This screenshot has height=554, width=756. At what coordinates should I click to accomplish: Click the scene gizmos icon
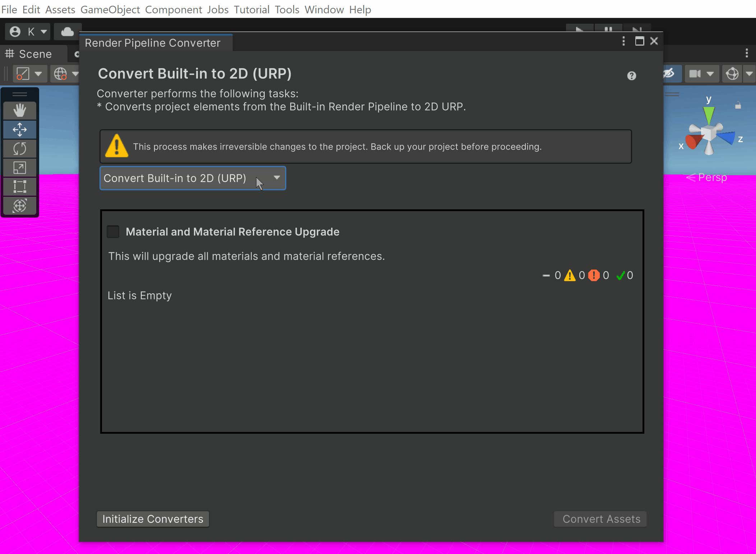click(x=732, y=74)
